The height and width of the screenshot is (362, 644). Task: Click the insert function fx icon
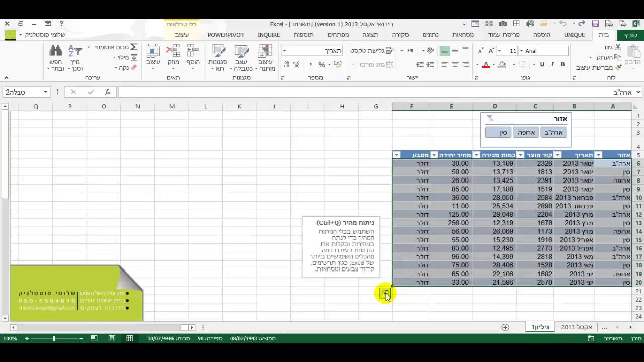(x=107, y=92)
